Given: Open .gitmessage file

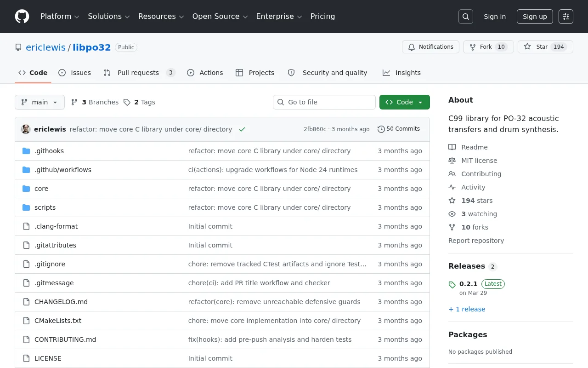Looking at the screenshot, I should 54,283.
